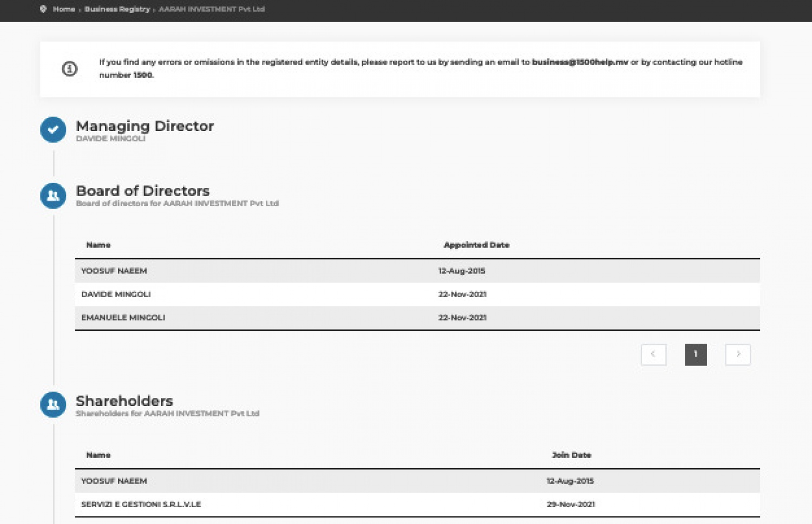Select EMANUELE MINGOLI director row

[x=123, y=318]
